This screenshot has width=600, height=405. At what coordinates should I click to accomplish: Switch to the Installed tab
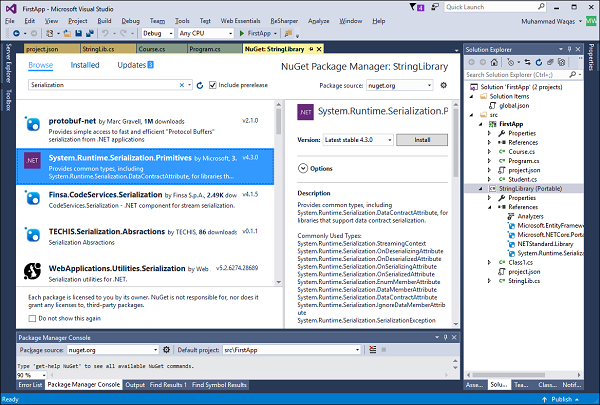(85, 65)
